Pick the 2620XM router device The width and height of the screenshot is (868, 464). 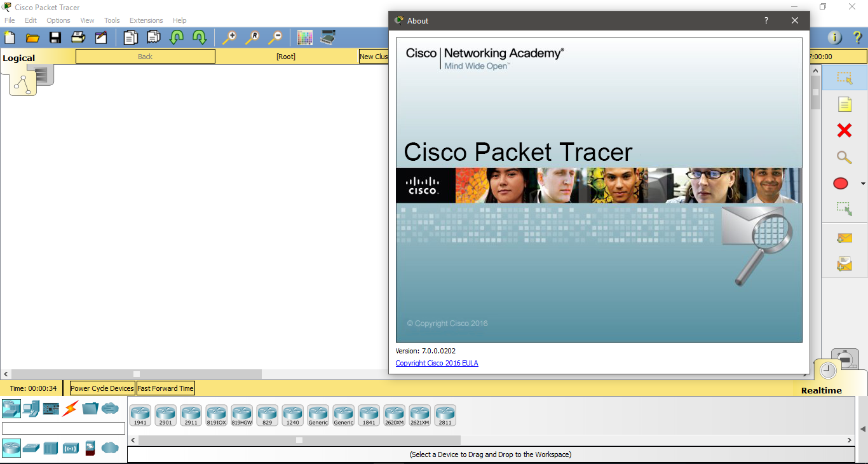pos(395,415)
